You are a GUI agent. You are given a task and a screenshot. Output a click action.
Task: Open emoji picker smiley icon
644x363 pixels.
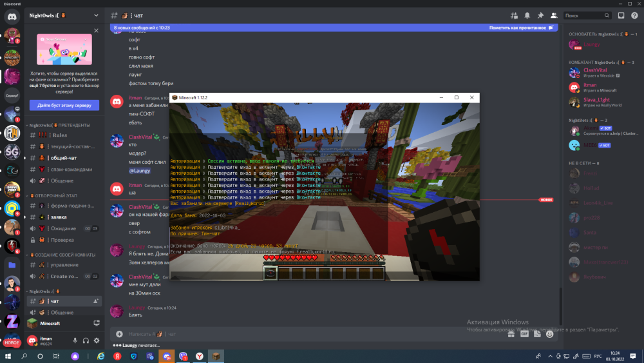(x=549, y=334)
